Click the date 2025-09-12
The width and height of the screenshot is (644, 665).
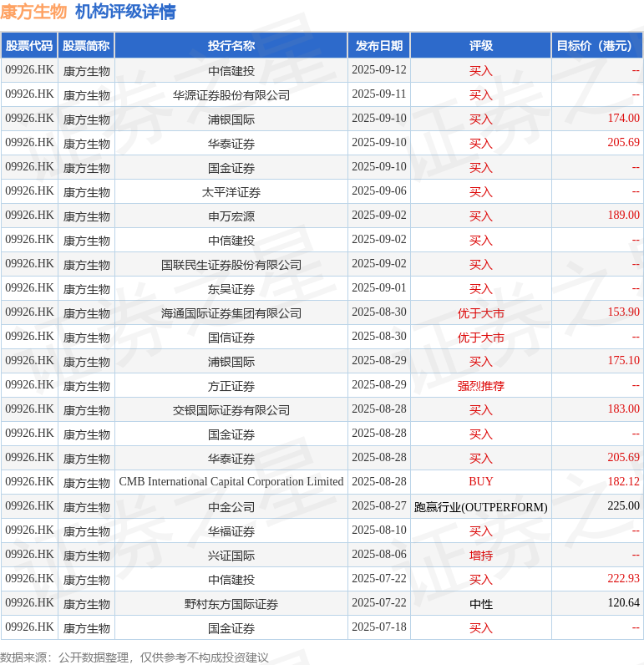379,70
